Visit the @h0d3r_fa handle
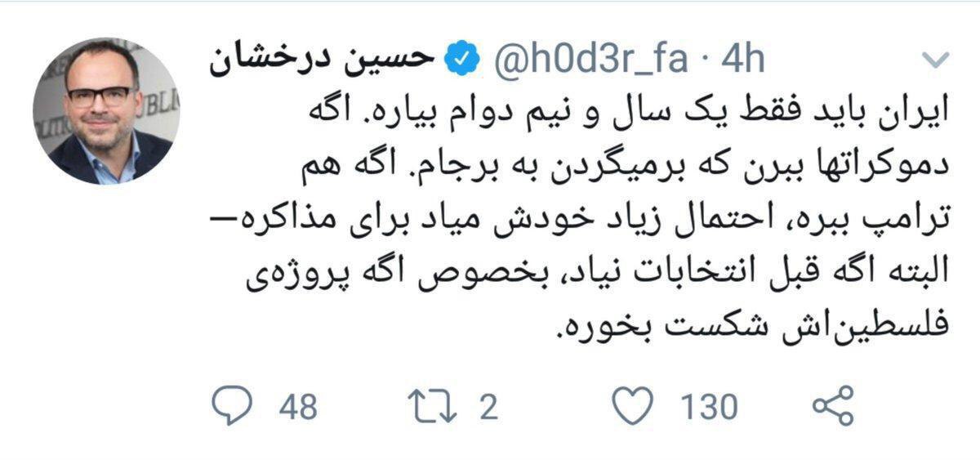The height and width of the screenshot is (460, 980). pos(590,60)
